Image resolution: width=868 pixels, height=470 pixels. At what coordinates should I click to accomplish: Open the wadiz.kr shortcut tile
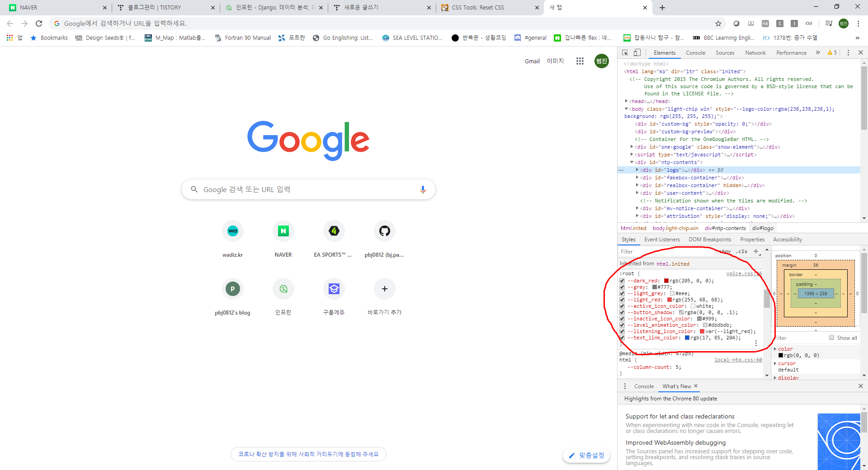(232, 239)
